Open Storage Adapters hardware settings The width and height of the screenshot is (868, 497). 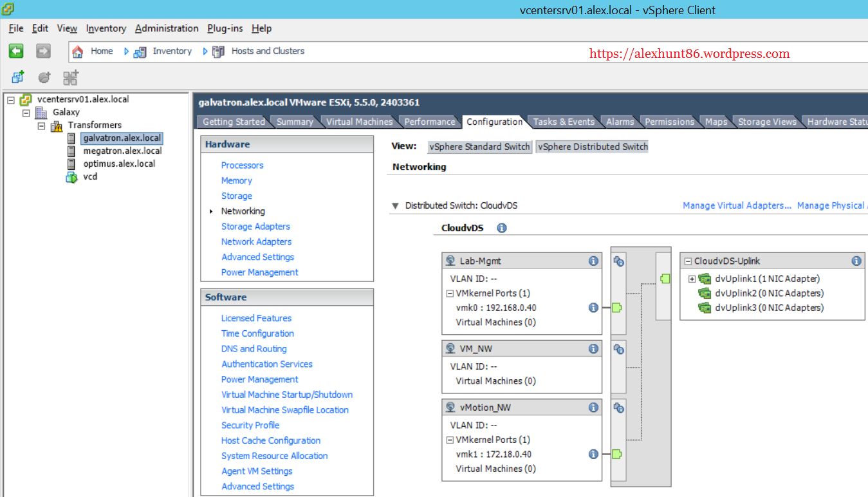(x=255, y=227)
